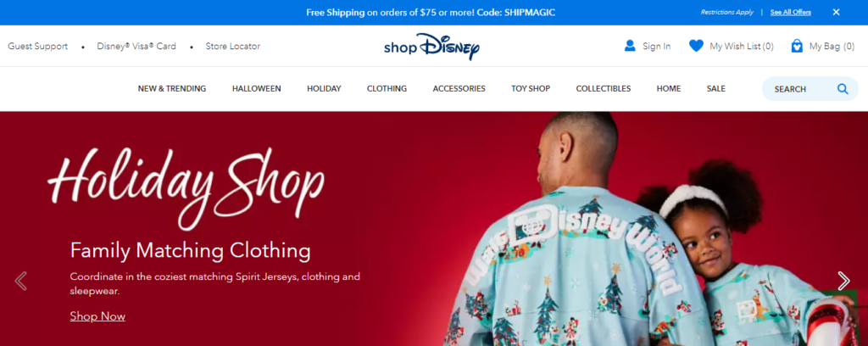Screen dimensions: 868x346
Task: Open the Collectibles menu
Action: point(604,88)
